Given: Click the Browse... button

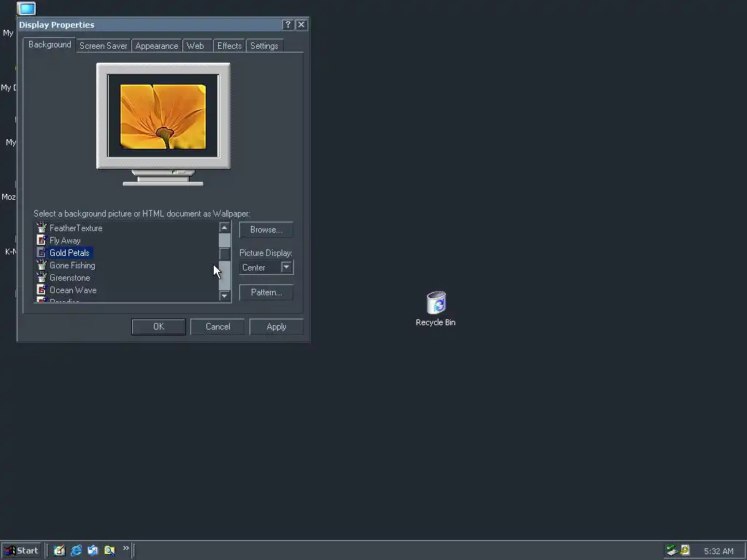Looking at the screenshot, I should [x=266, y=230].
